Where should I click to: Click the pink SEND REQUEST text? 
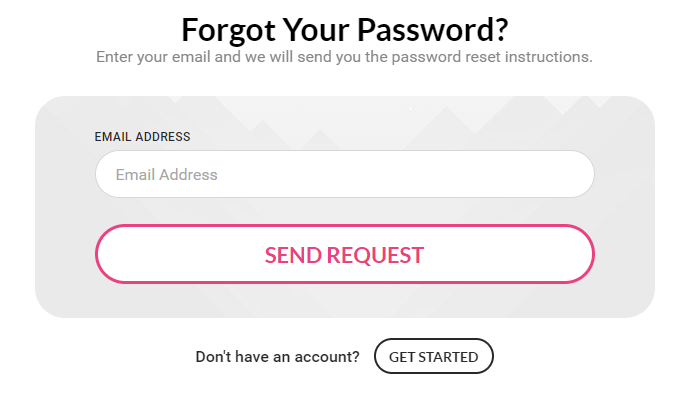344,255
